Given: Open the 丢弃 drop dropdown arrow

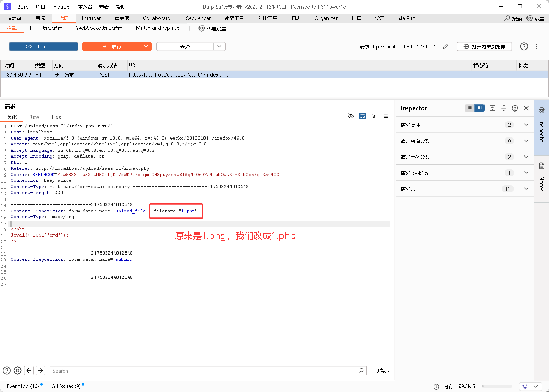Looking at the screenshot, I should coord(219,46).
